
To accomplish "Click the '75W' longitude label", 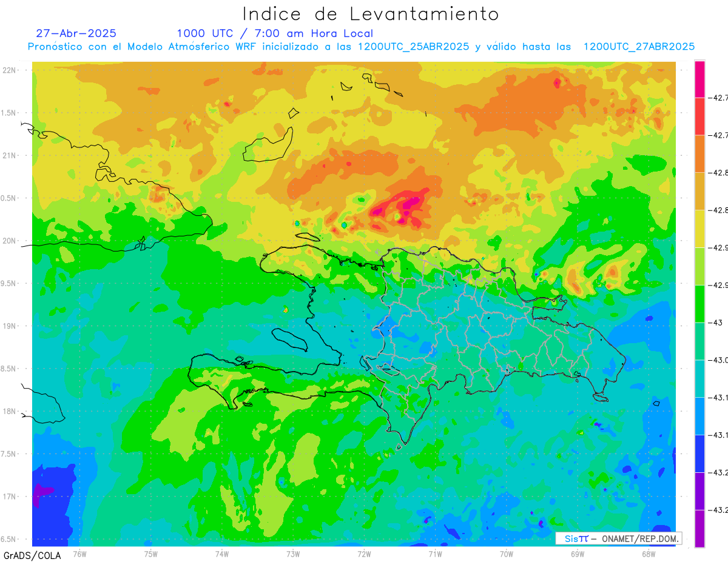I will coord(151,554).
